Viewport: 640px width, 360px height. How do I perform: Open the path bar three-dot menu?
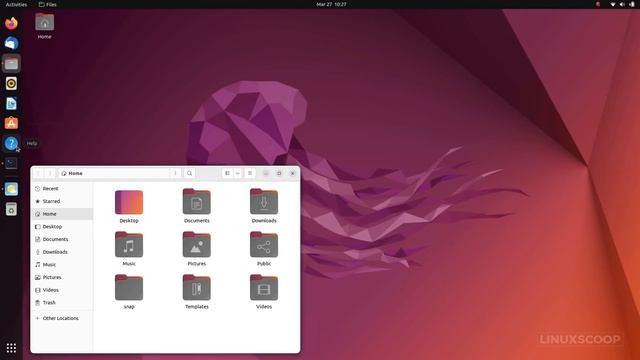click(176, 173)
